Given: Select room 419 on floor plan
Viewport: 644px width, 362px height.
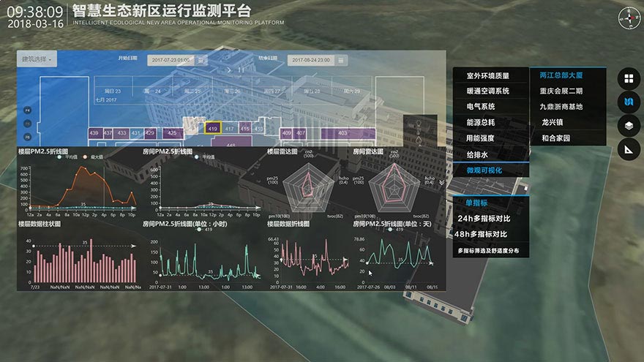Looking at the screenshot, I should 212,128.
